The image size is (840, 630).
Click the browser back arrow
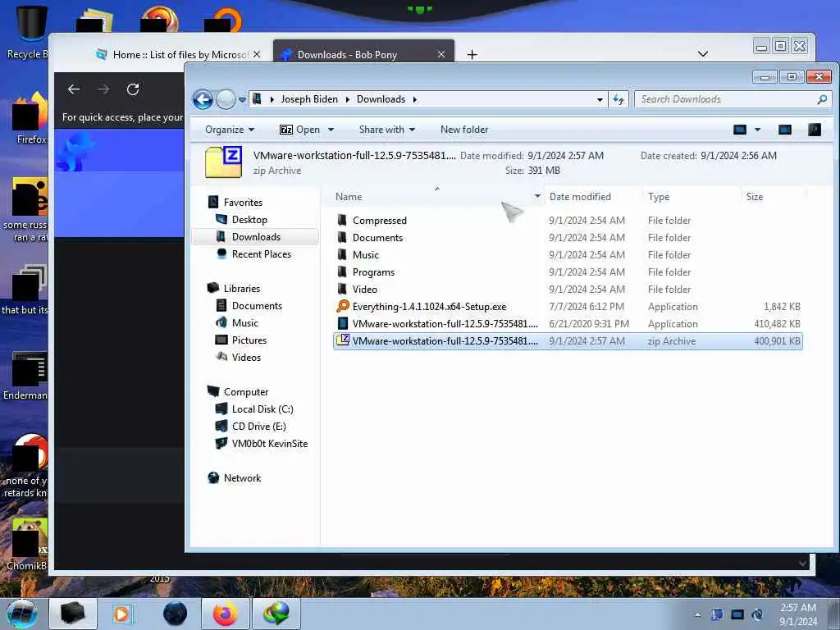(74, 89)
